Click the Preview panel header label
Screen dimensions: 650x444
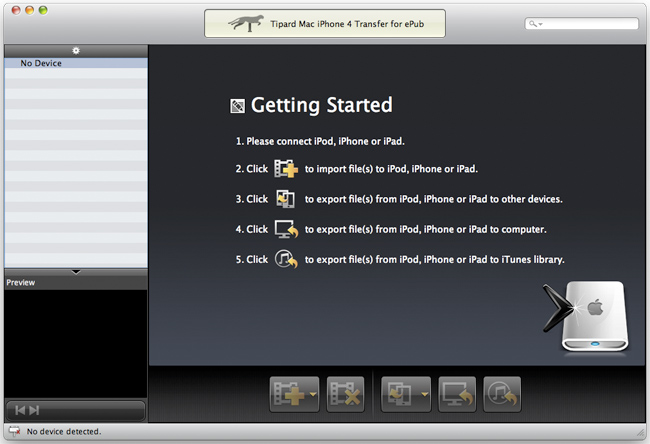(x=21, y=282)
